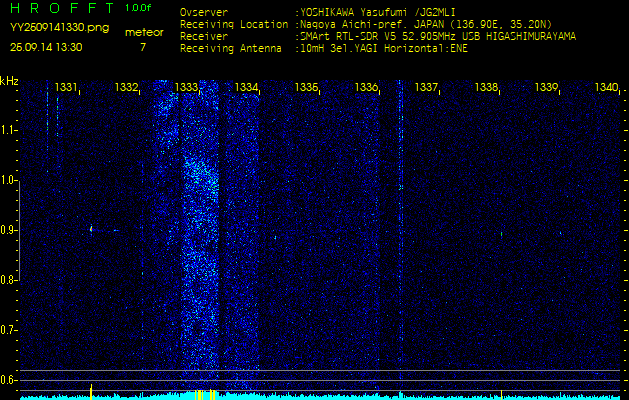Screen dimensions: 629x400
Task: Click the 1340 time axis label
Action: click(606, 87)
